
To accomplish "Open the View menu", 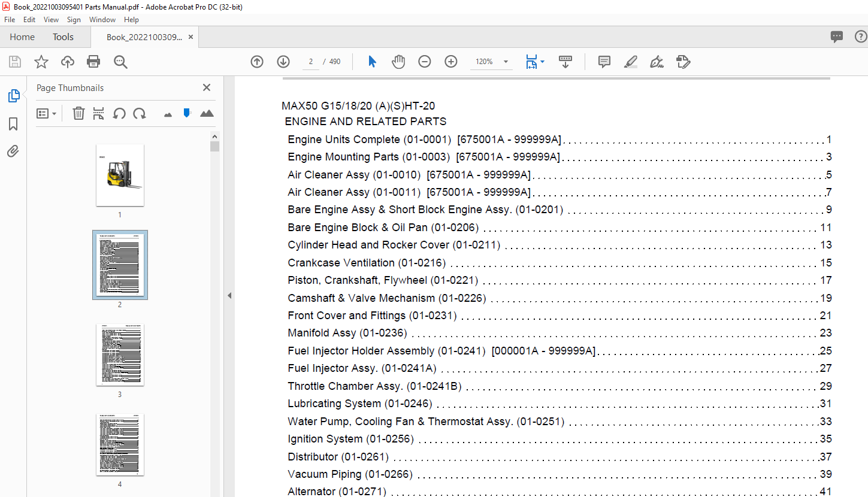I will 51,20.
